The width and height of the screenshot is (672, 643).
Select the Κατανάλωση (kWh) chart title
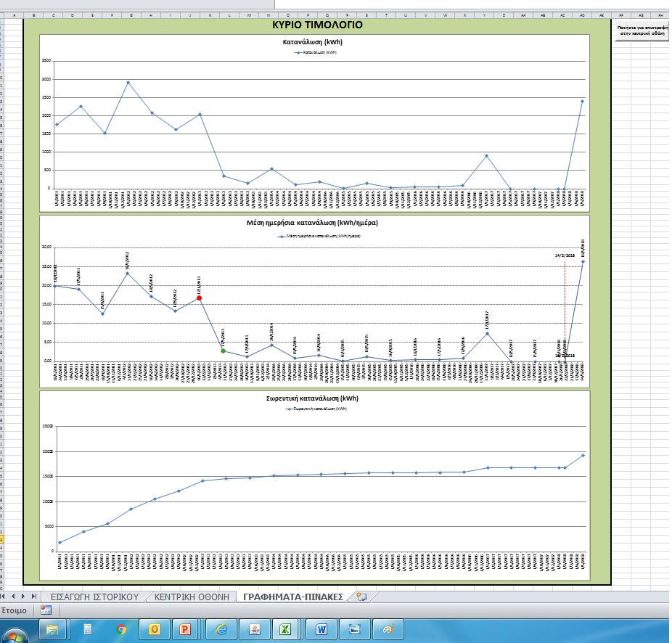(x=313, y=42)
